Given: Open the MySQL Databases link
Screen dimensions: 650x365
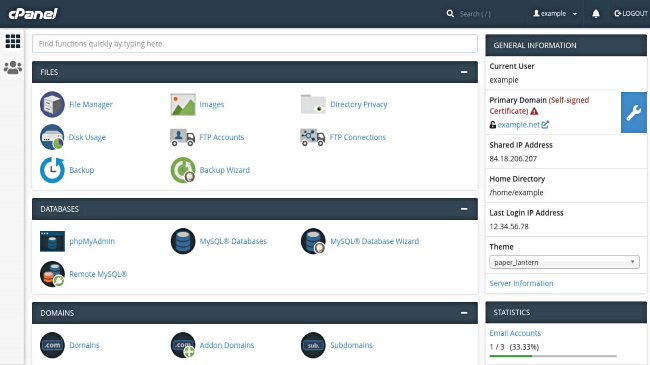Looking at the screenshot, I should (x=233, y=241).
